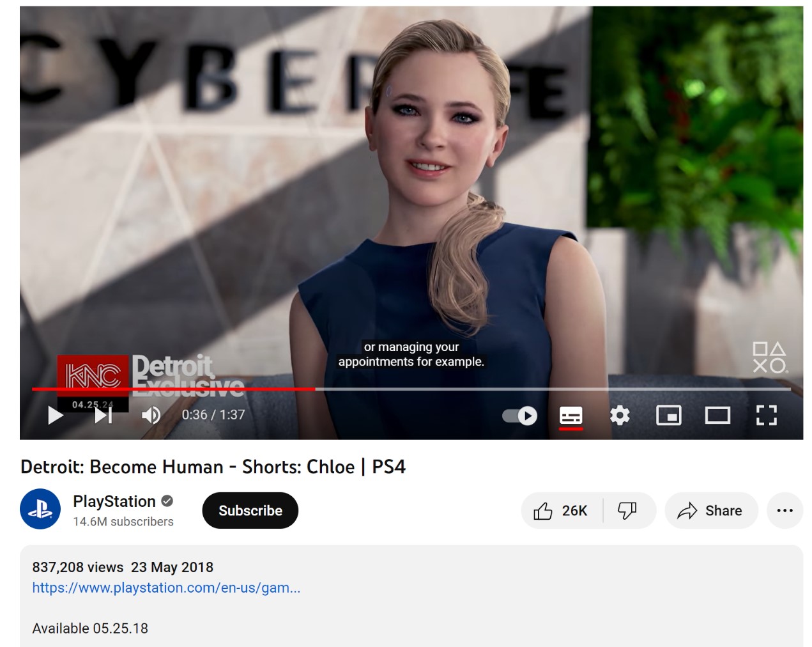812x647 pixels.
Task: Subscribe to the PlayStation channel
Action: [250, 511]
